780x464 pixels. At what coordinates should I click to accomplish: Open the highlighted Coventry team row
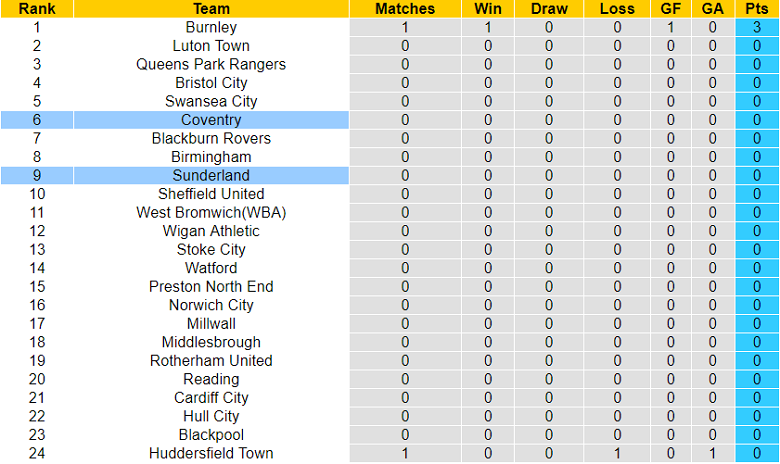click(x=211, y=120)
